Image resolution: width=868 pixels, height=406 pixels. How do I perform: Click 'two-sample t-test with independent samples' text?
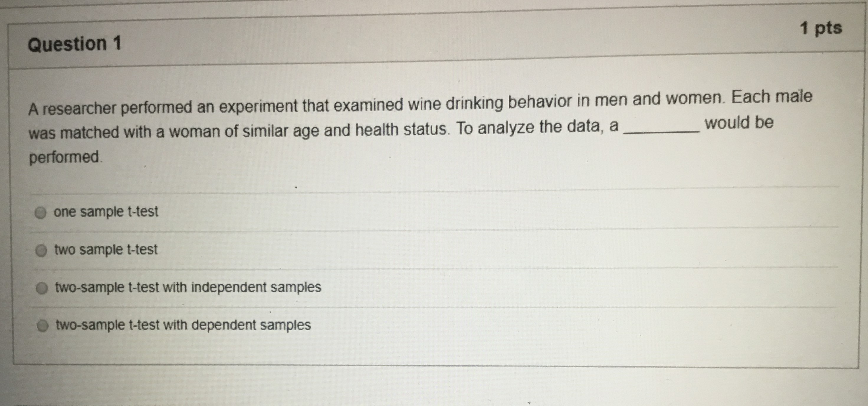[188, 287]
